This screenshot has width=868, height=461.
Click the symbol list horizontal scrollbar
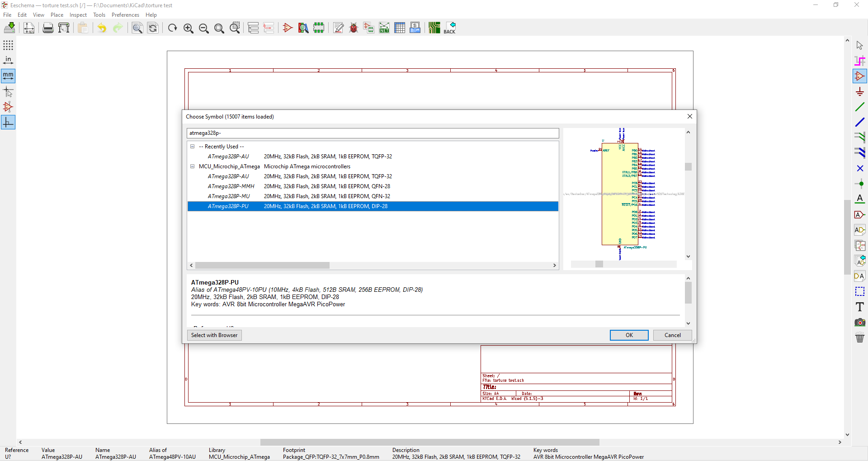262,266
